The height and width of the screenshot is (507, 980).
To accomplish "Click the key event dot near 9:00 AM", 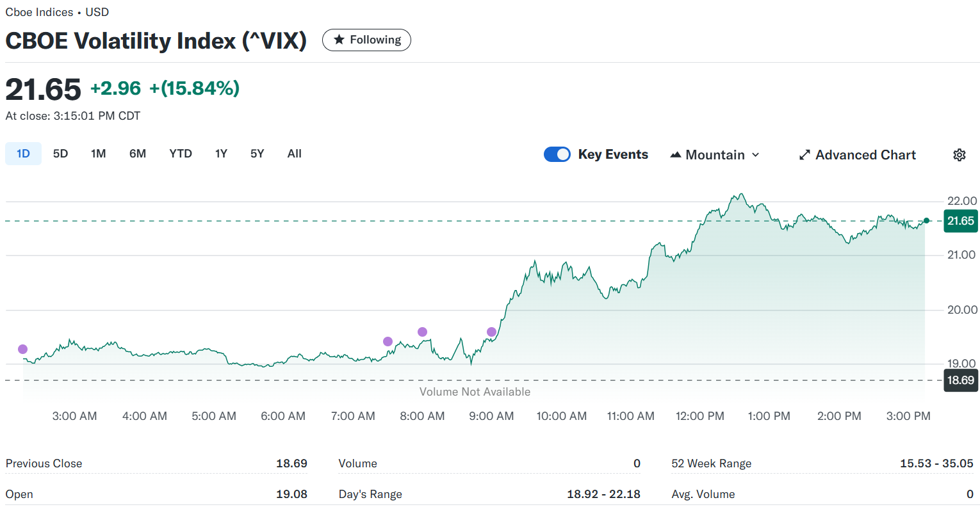I will [x=491, y=332].
